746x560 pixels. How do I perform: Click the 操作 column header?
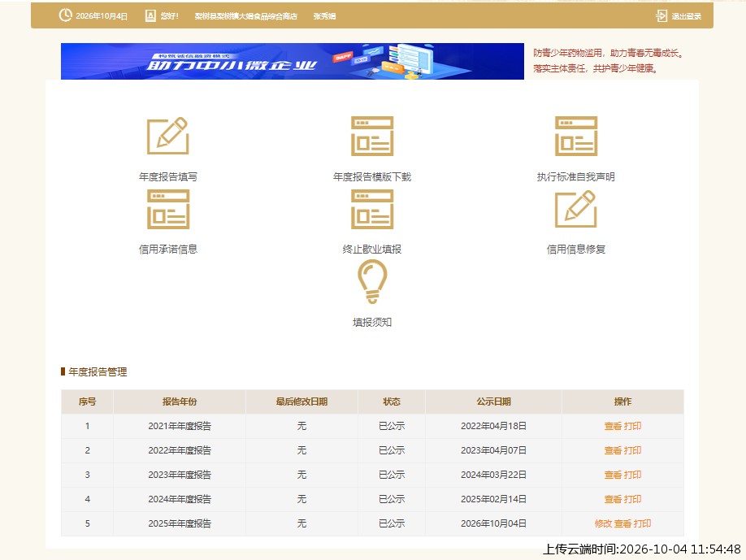(x=622, y=402)
